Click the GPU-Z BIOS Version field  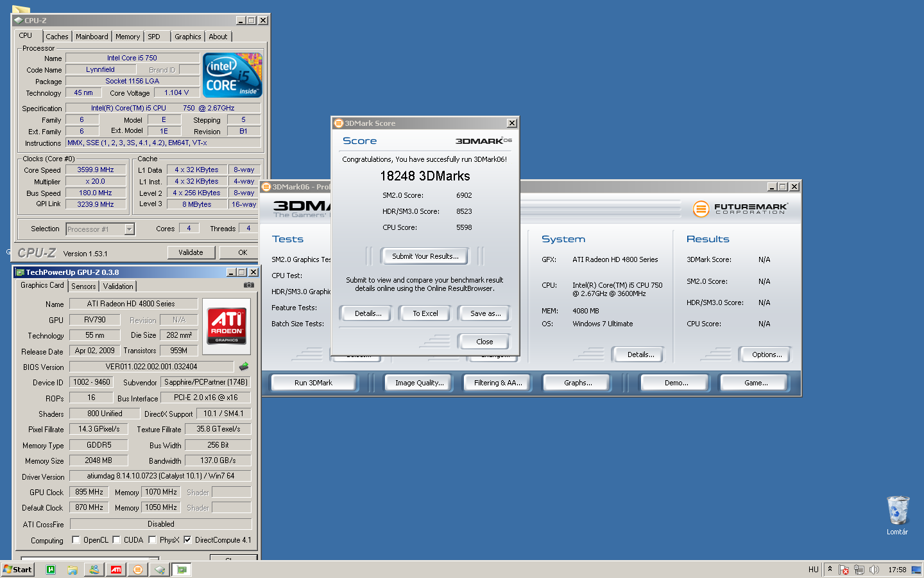click(151, 367)
